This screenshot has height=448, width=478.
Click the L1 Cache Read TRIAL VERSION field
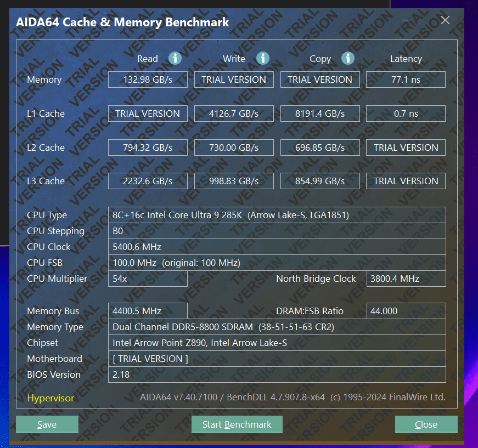[148, 114]
